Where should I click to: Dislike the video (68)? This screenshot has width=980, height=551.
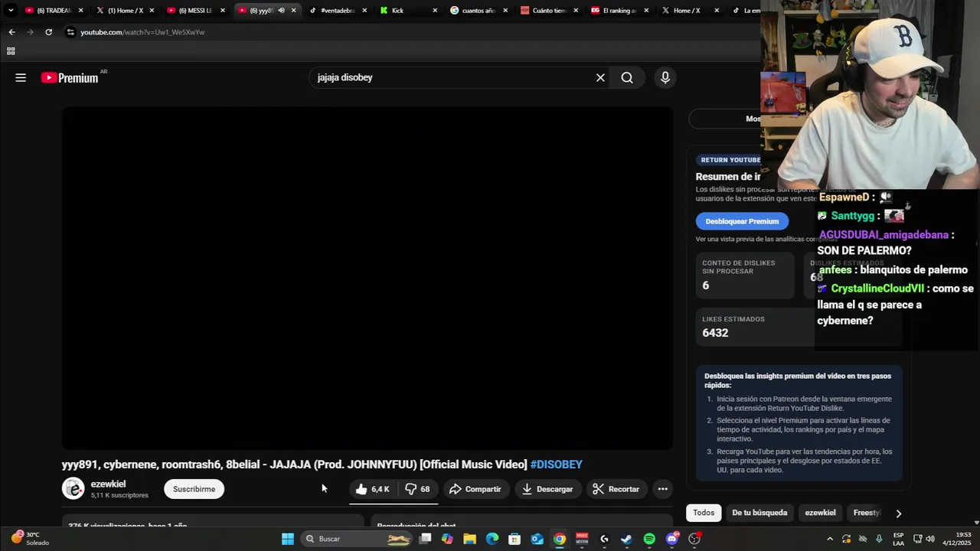pyautogui.click(x=418, y=489)
